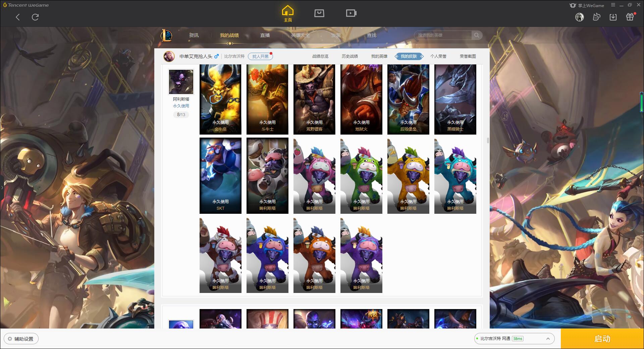Open the hamburger main menu
The image size is (644, 349).
(x=613, y=5)
